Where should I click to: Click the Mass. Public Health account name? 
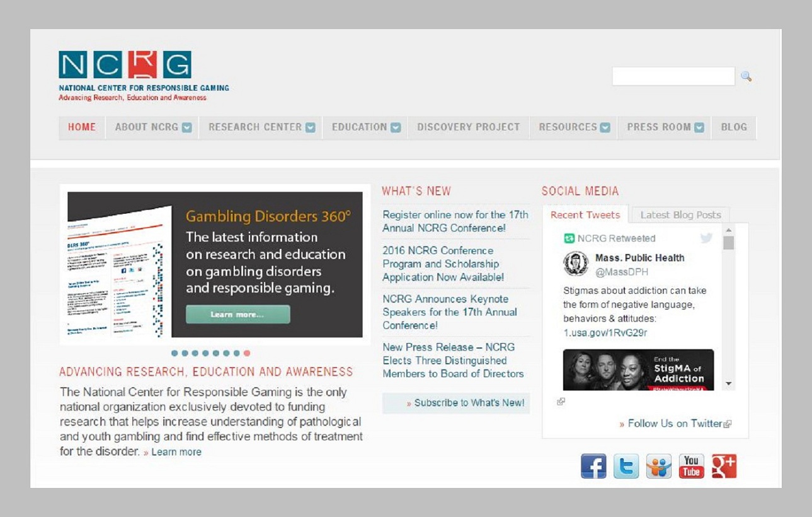pyautogui.click(x=639, y=258)
